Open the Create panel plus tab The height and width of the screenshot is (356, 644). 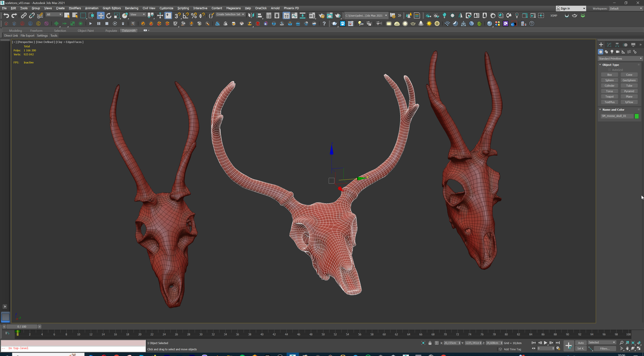click(601, 44)
